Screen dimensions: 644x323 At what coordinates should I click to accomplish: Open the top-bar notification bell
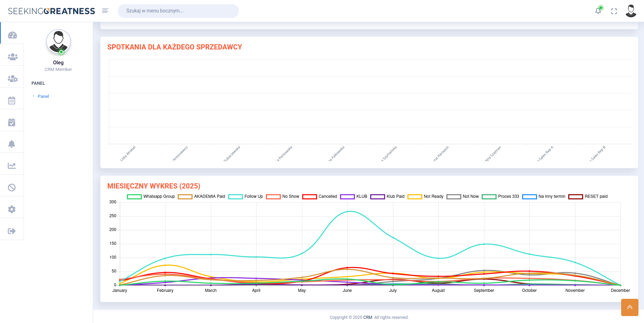(598, 11)
